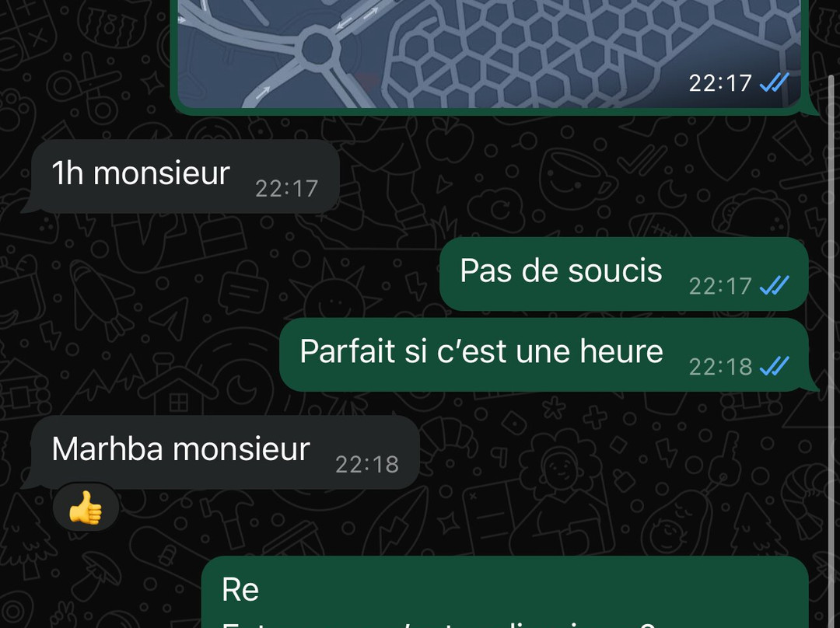The width and height of the screenshot is (840, 628).
Task: Tap the 22:17 timestamp on Pas de soucis
Action: 720,286
